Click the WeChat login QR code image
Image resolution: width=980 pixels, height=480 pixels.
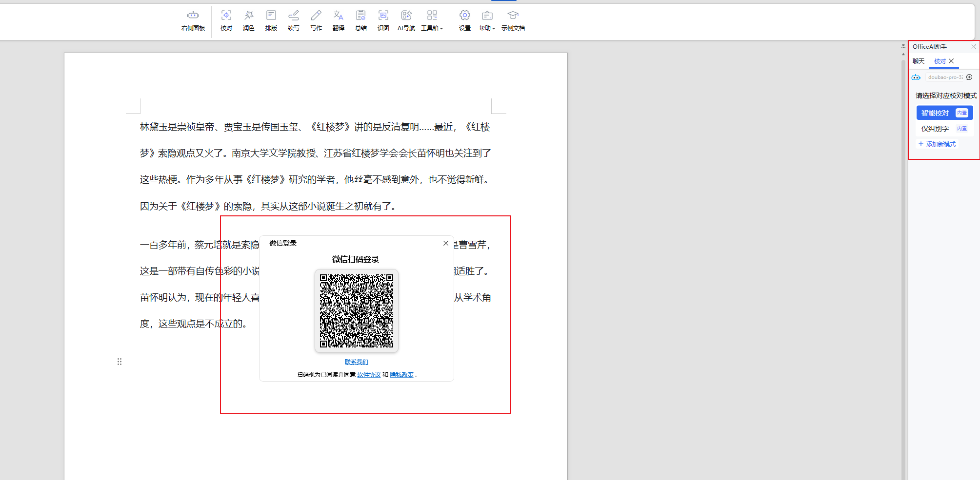coord(357,311)
